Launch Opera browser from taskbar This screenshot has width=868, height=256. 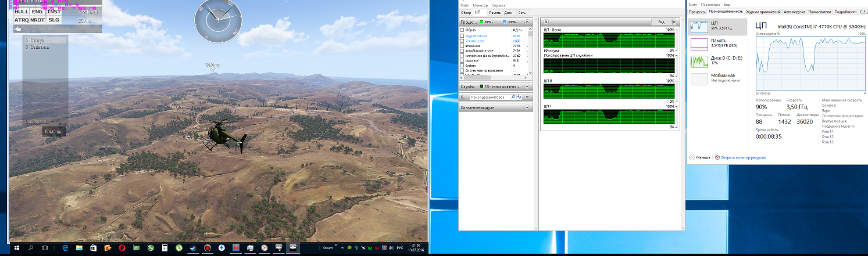[122, 248]
